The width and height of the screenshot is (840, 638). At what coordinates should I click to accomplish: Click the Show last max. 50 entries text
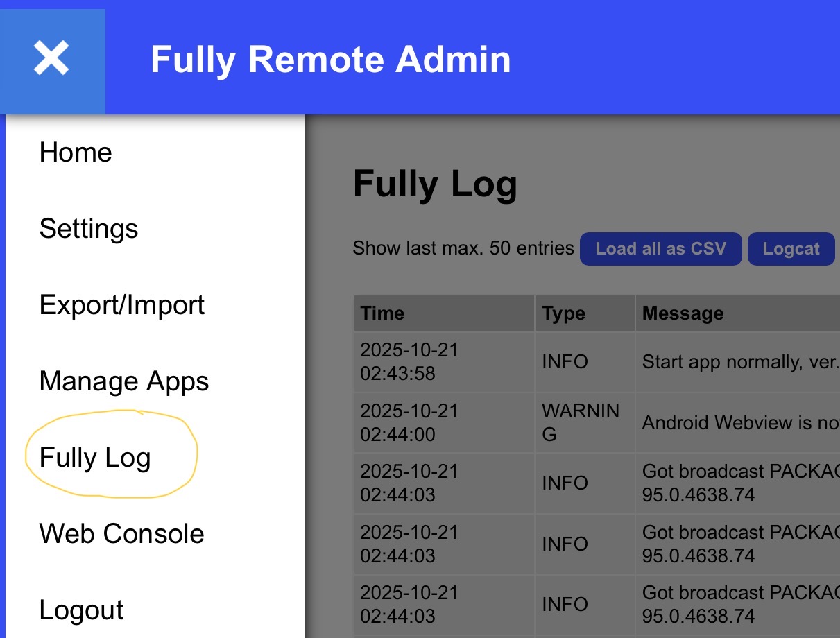(x=463, y=248)
